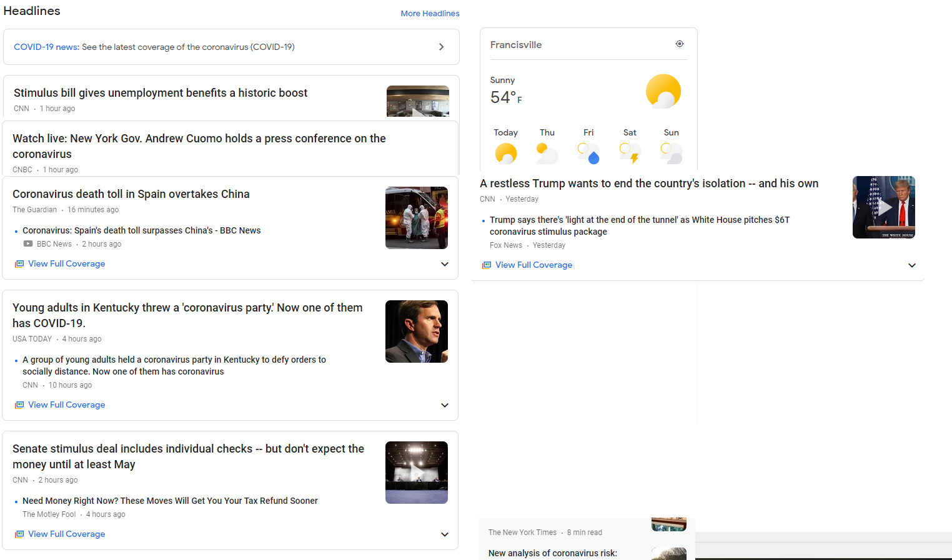Expand the Spain death toll story card
The image size is (952, 560).
pyautogui.click(x=445, y=264)
